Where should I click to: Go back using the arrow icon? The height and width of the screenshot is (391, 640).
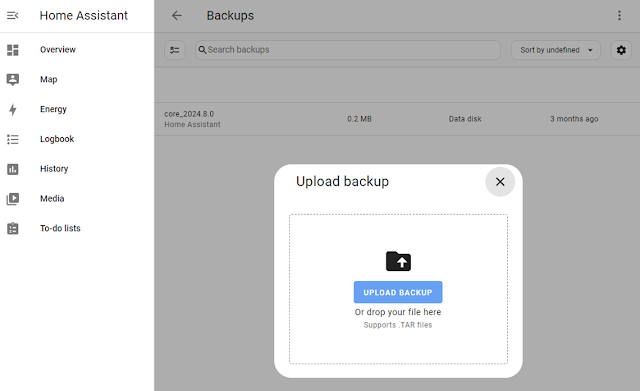coord(177,16)
